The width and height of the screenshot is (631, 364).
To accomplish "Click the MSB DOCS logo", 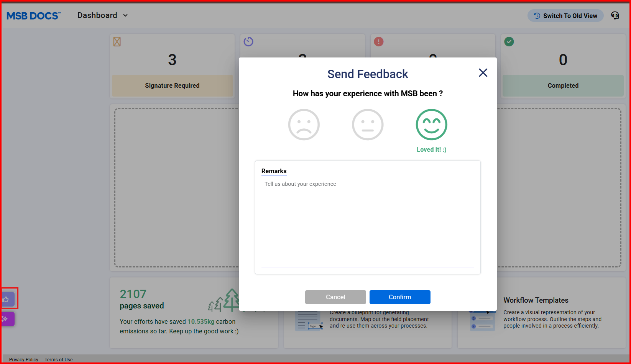I will [33, 16].
